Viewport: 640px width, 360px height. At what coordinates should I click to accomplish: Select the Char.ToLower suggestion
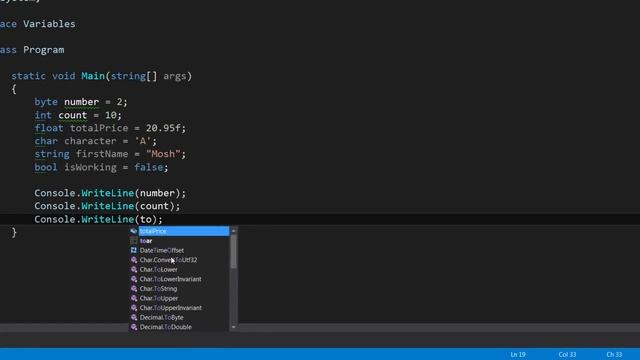(158, 269)
